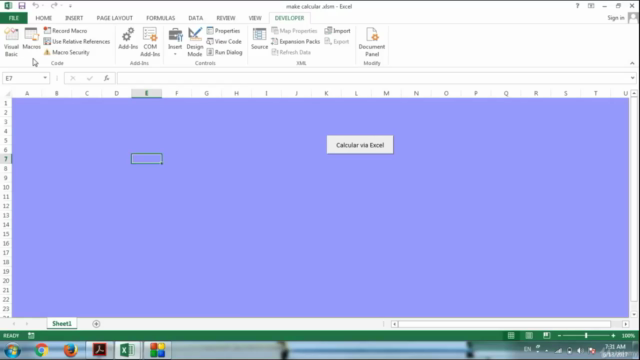Open Firefox from taskbar
Image resolution: width=640 pixels, height=360 pixels.
coord(71,350)
